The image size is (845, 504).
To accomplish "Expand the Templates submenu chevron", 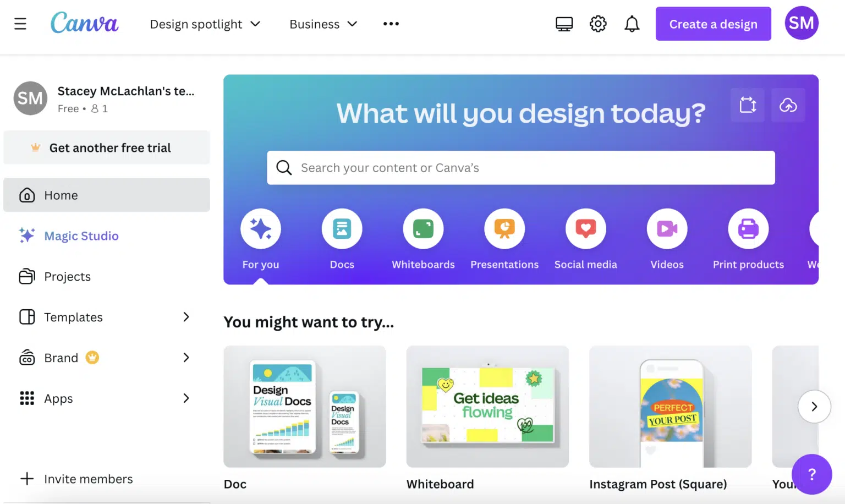I will click(186, 317).
